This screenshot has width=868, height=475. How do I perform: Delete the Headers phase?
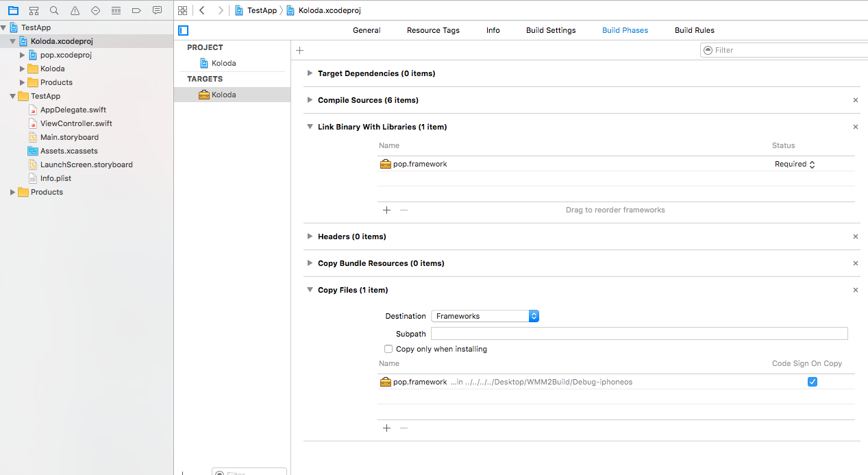click(x=855, y=236)
